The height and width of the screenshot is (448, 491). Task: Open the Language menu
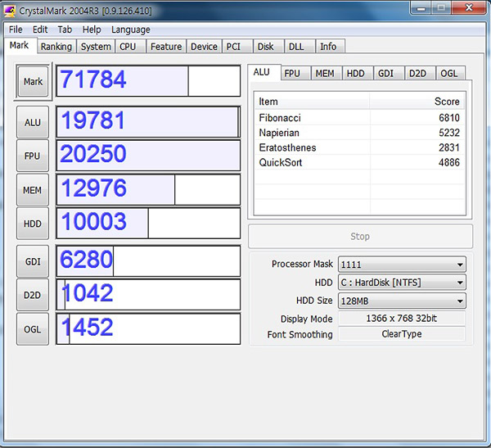pos(131,29)
